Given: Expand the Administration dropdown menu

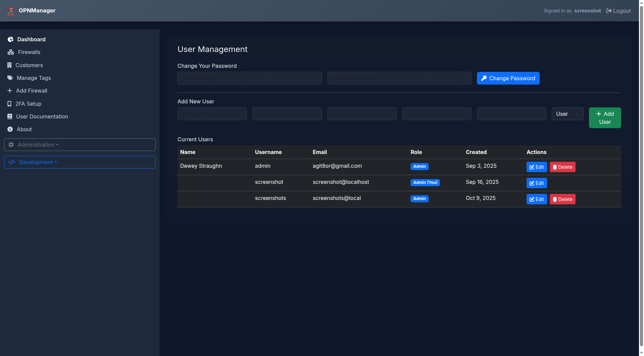Looking at the screenshot, I should pyautogui.click(x=79, y=145).
